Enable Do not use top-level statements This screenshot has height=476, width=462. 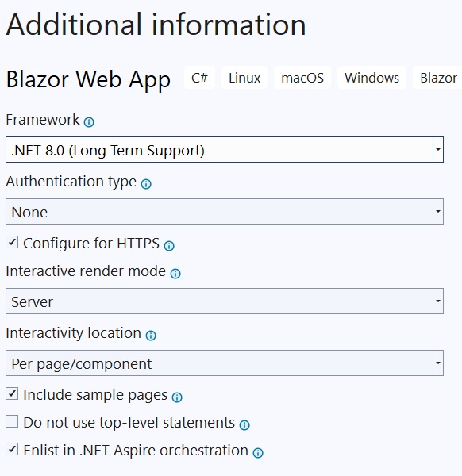pyautogui.click(x=12, y=421)
